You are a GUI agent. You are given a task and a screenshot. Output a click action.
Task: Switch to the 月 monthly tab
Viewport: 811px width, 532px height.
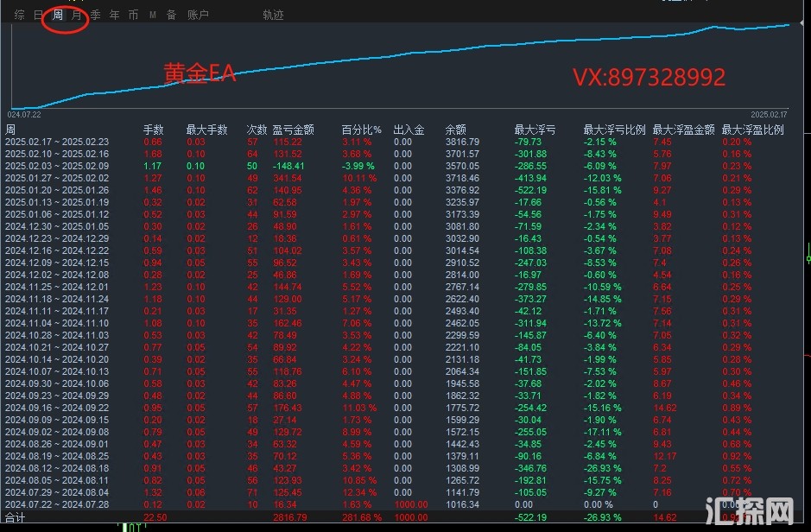click(x=77, y=15)
